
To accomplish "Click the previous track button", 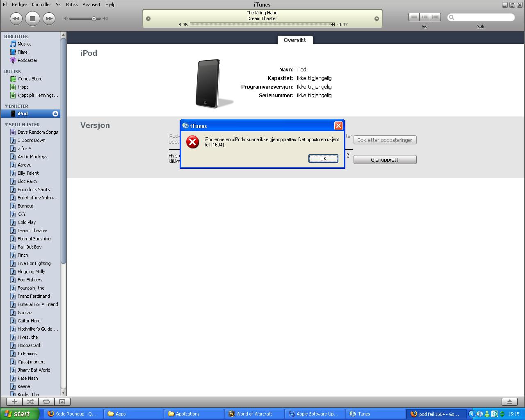I will (16, 18).
